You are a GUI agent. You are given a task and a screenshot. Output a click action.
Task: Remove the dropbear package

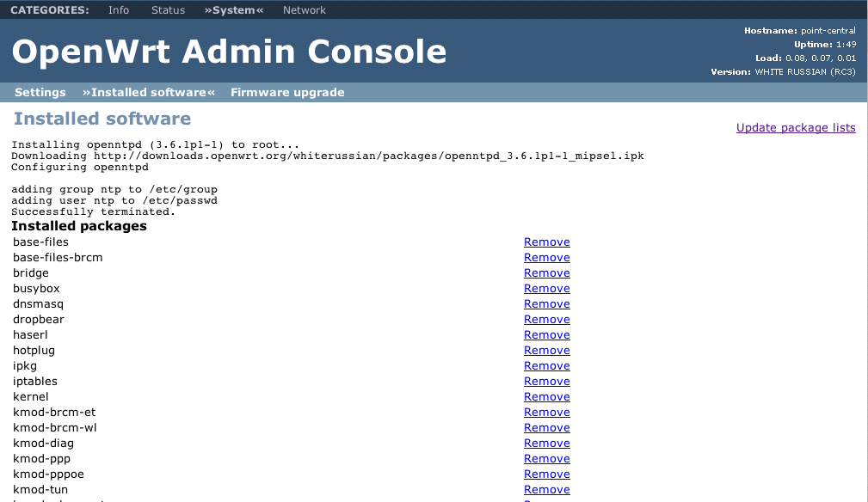tap(547, 320)
